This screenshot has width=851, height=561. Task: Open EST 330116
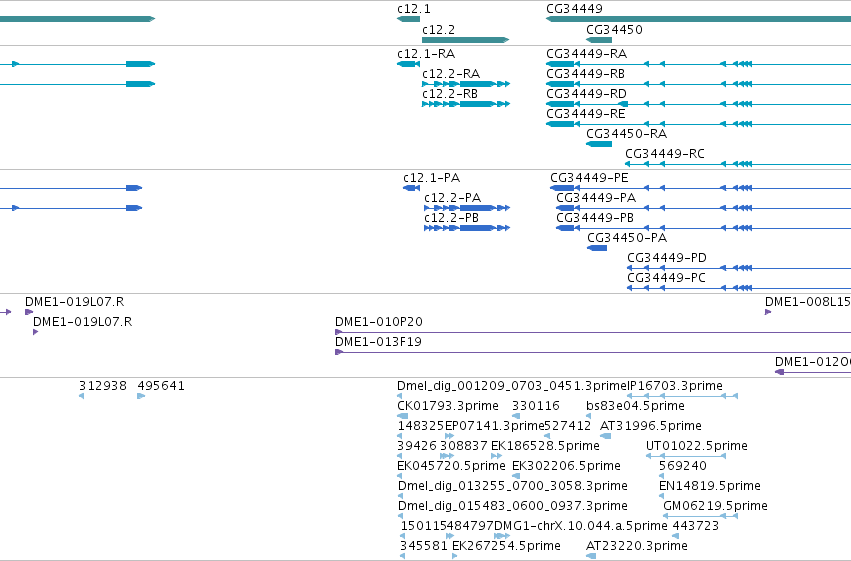click(x=536, y=406)
